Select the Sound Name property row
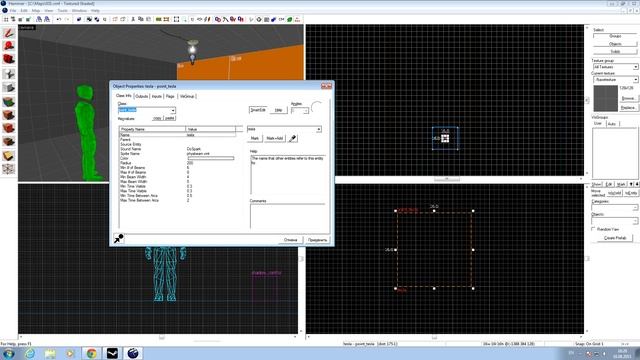Image resolution: width=640 pixels, height=360 pixels. coord(178,149)
